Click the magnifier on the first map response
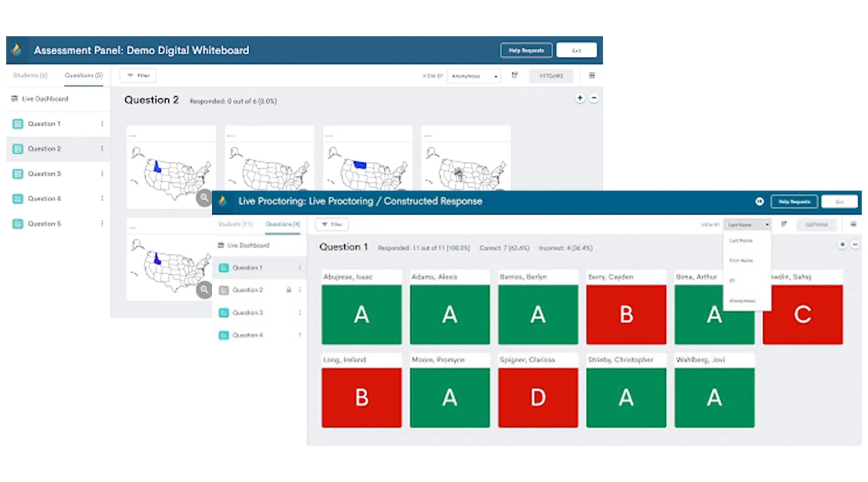 204,198
